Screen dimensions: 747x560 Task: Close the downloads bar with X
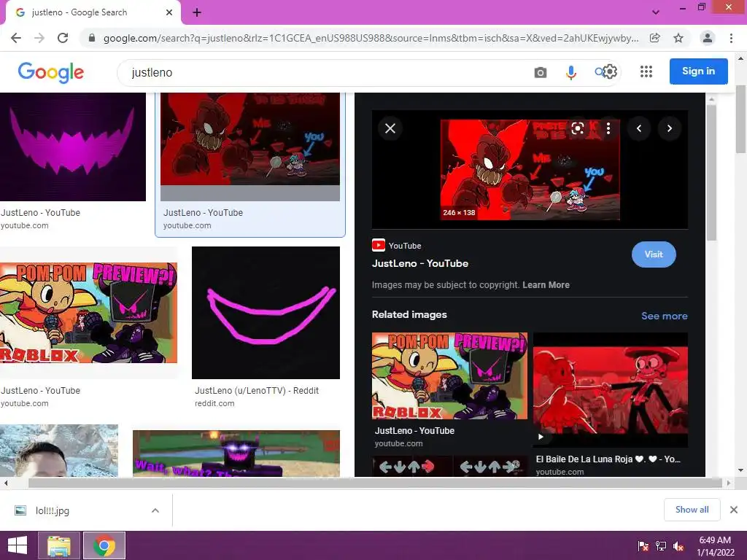coord(734,510)
